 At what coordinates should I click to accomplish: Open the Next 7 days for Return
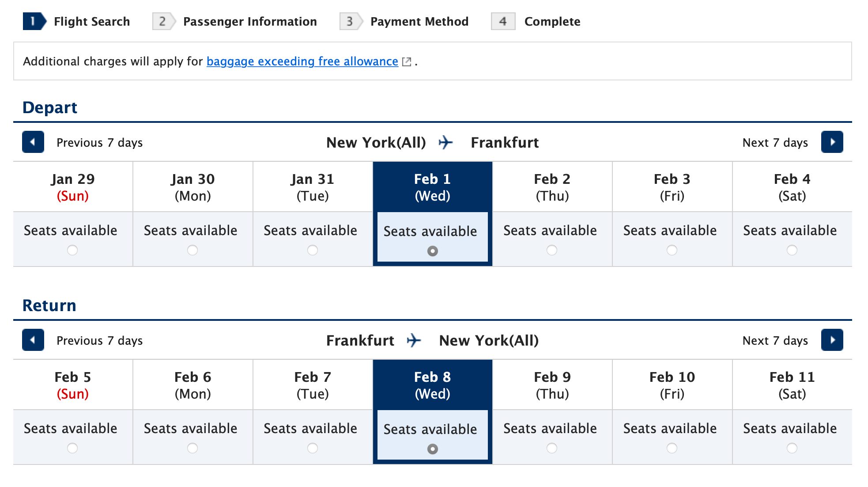coord(775,340)
